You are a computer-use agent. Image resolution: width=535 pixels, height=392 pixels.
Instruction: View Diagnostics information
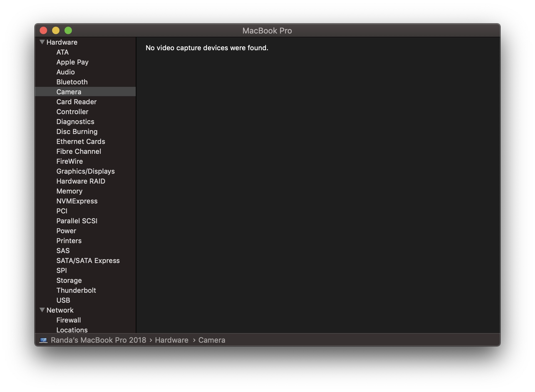[75, 122]
